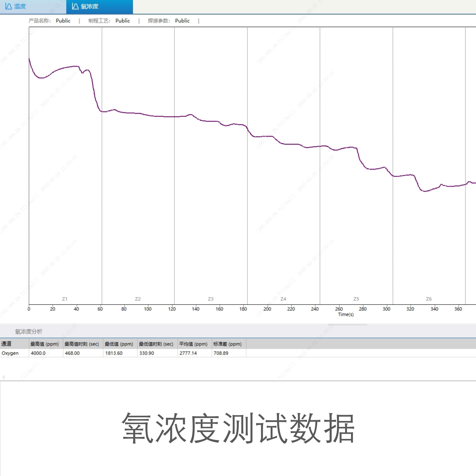Click the curve icon on 温度 tab
This screenshot has height=476, width=476.
[x=9, y=6]
